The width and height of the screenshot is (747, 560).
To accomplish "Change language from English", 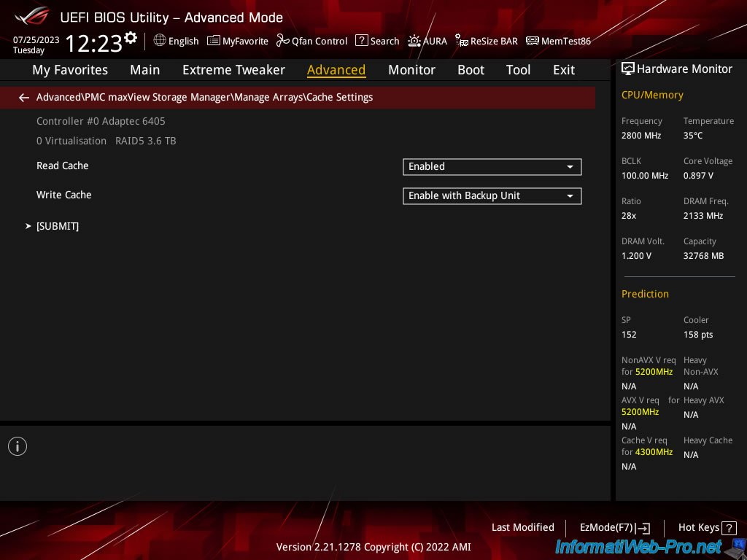I will [183, 41].
